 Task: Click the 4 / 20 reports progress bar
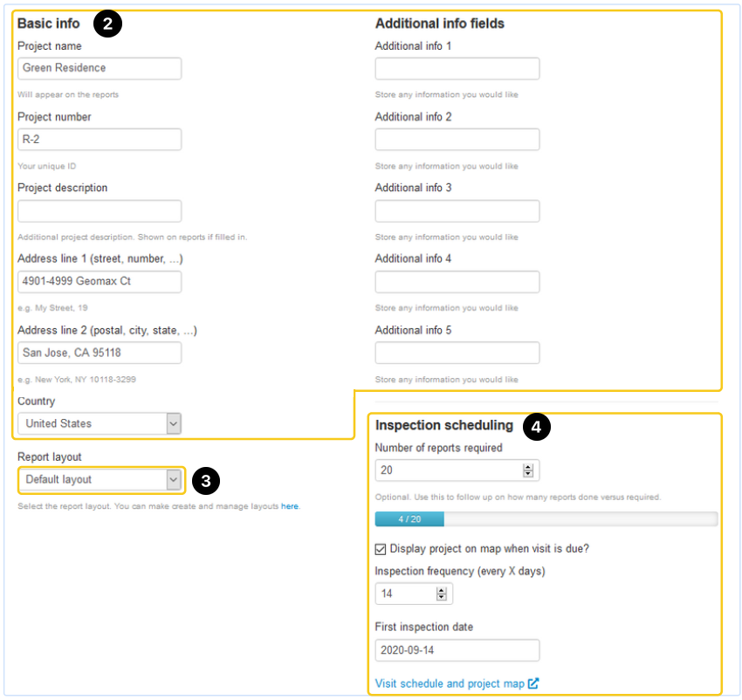coord(546,519)
